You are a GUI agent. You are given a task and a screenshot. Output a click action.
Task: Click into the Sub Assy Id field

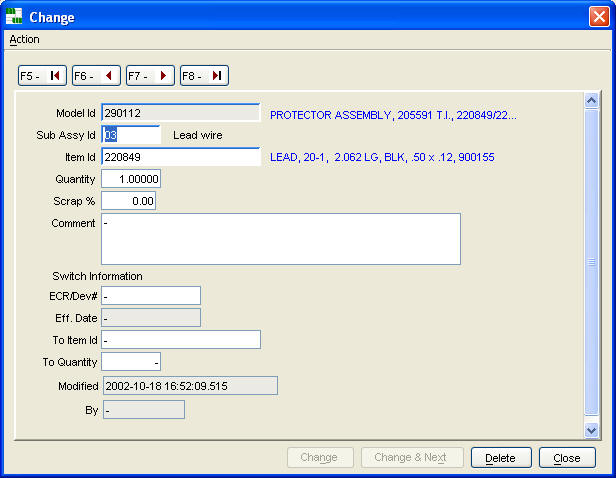pos(131,135)
